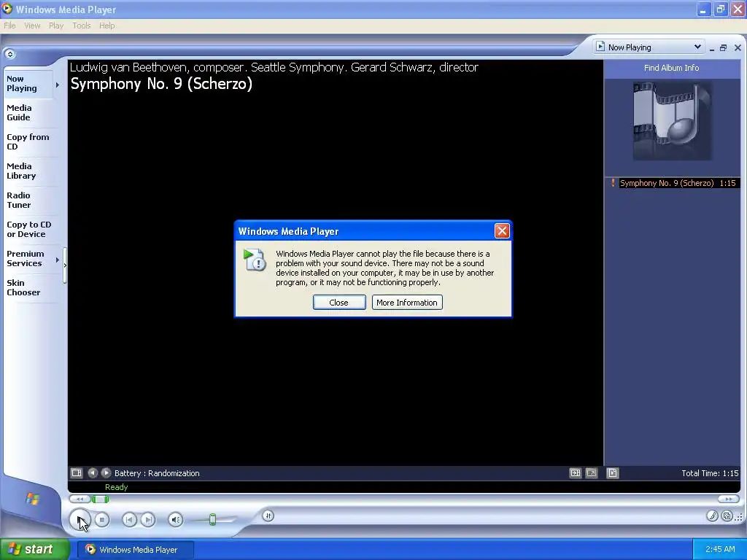Open the Play menu
This screenshot has width=747, height=560.
point(56,26)
